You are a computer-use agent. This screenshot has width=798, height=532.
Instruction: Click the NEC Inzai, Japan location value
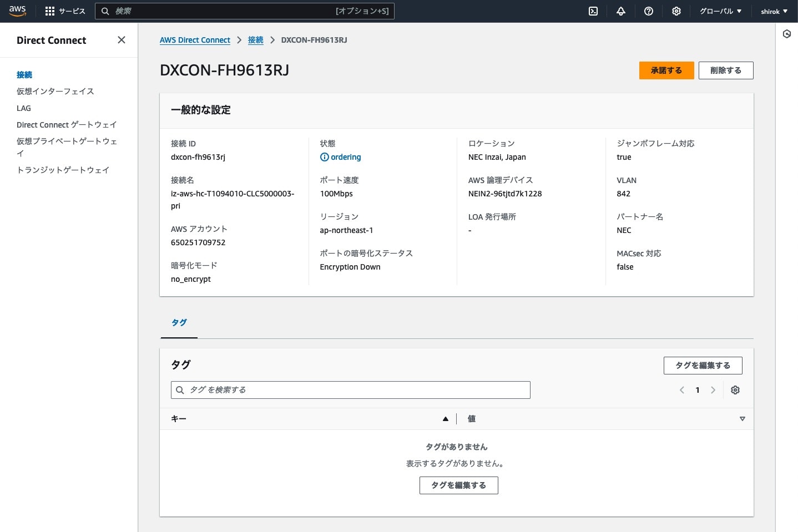[x=497, y=157]
